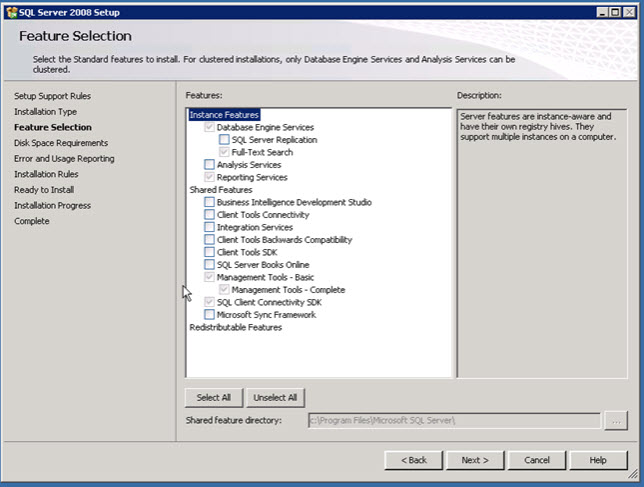Open Setup Support Rules step
644x487 pixels.
tap(53, 96)
